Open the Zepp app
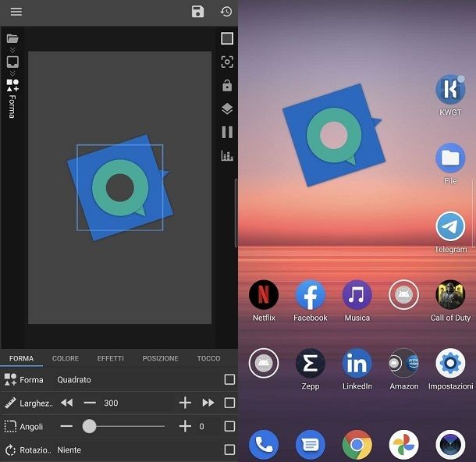The width and height of the screenshot is (476, 462). (x=311, y=363)
